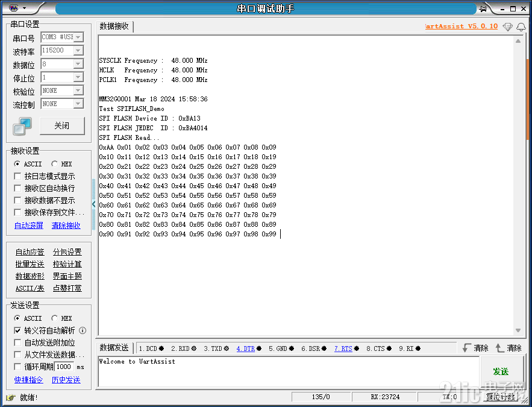Enable 从文件发送数据 checkbox
This screenshot has height=407, width=532.
tap(17, 355)
